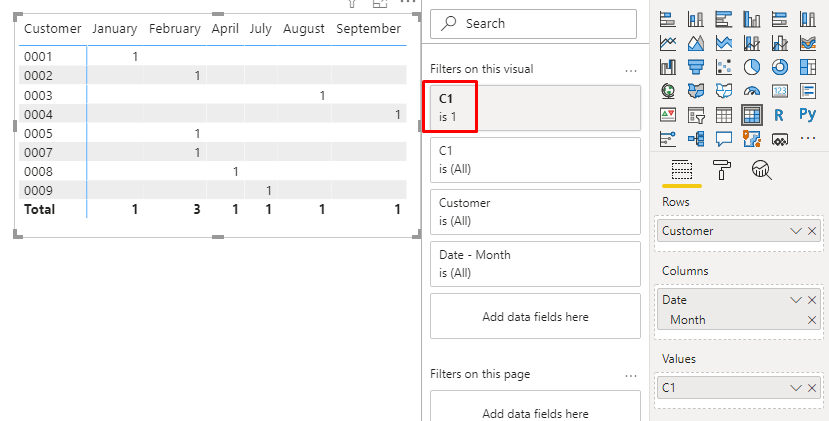Add the Gauge visual
The image size is (829, 421).
tap(752, 91)
